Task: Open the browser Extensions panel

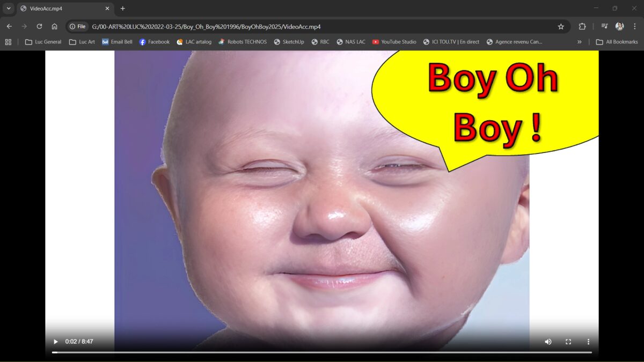Action: coord(582,26)
